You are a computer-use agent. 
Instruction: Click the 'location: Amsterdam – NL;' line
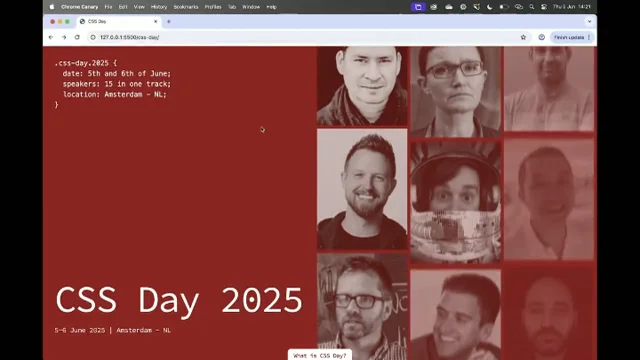click(115, 94)
